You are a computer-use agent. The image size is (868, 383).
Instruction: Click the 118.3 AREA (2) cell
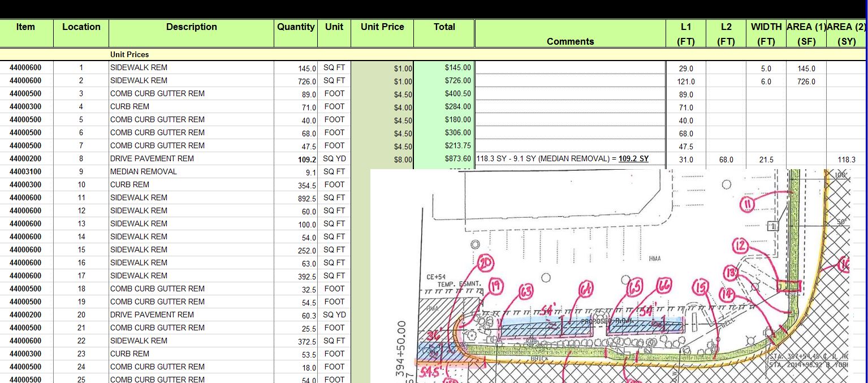(x=847, y=160)
